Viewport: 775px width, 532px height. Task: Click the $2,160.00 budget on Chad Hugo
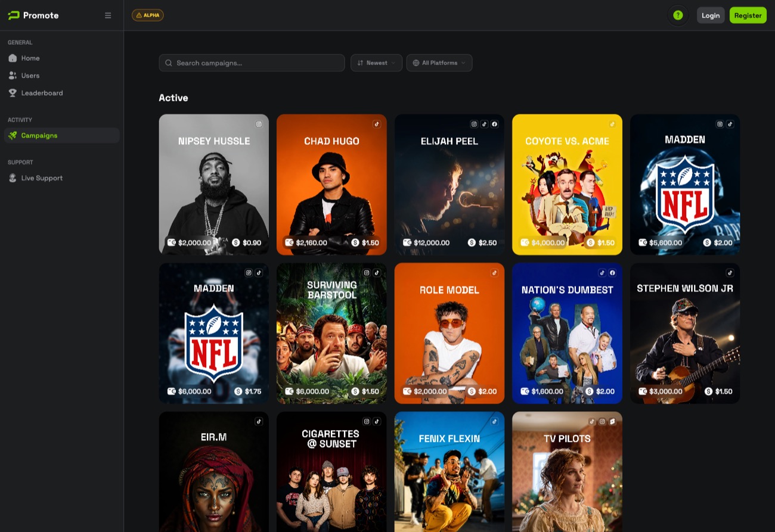(312, 242)
